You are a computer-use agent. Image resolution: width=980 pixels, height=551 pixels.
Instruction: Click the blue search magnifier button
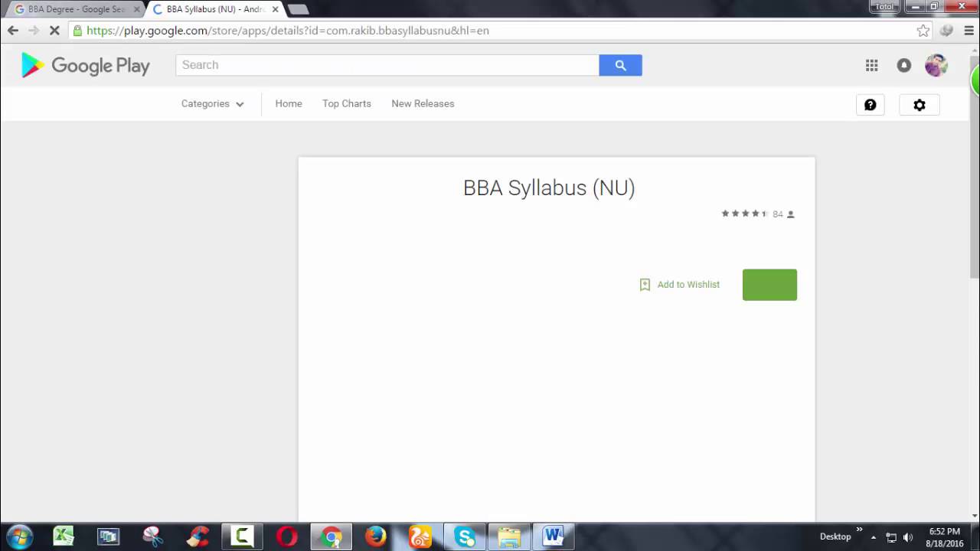(x=620, y=65)
